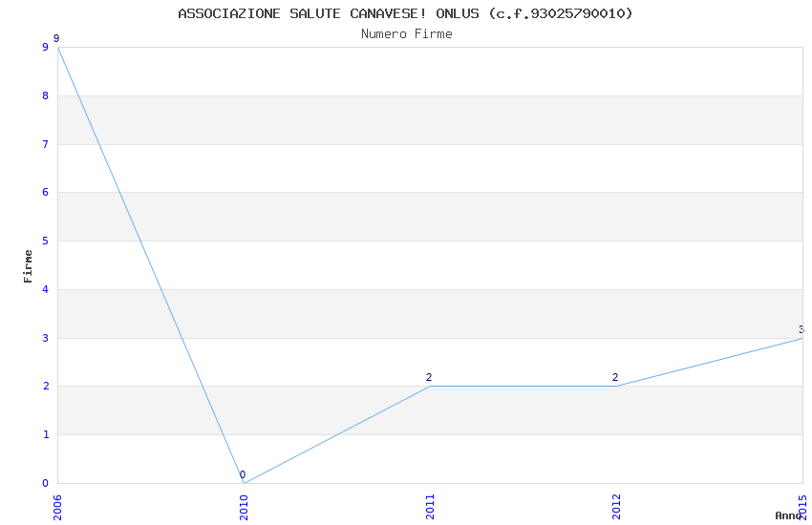Click the data label 3 at the 2015 point
The image size is (812, 525).
click(801, 329)
